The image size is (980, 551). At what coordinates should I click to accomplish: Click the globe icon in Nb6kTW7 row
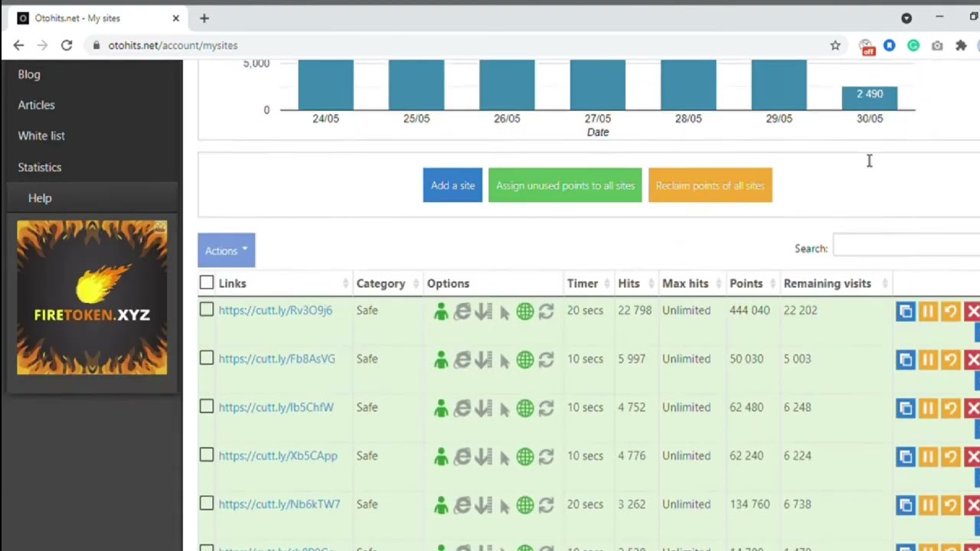click(x=524, y=504)
